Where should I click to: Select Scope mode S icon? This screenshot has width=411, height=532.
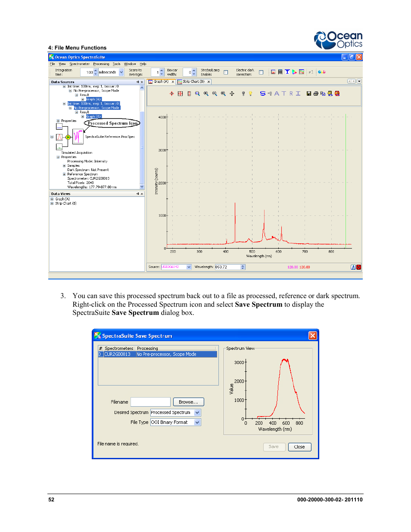tap(263, 93)
